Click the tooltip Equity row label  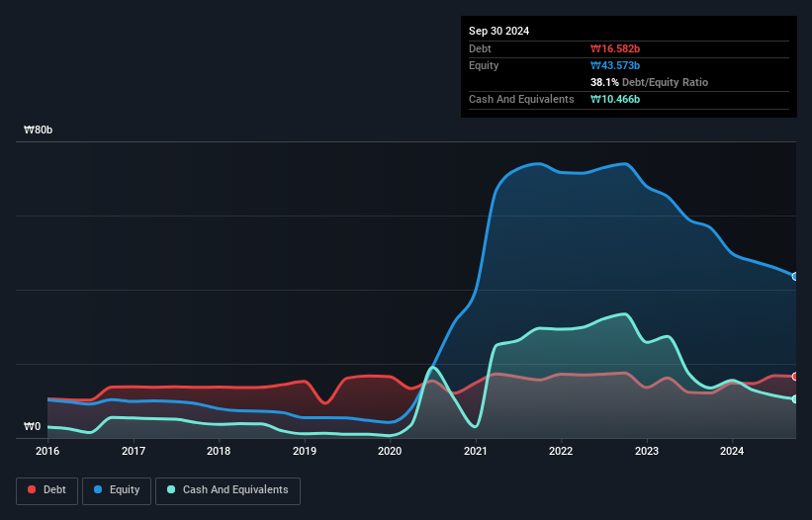point(484,65)
